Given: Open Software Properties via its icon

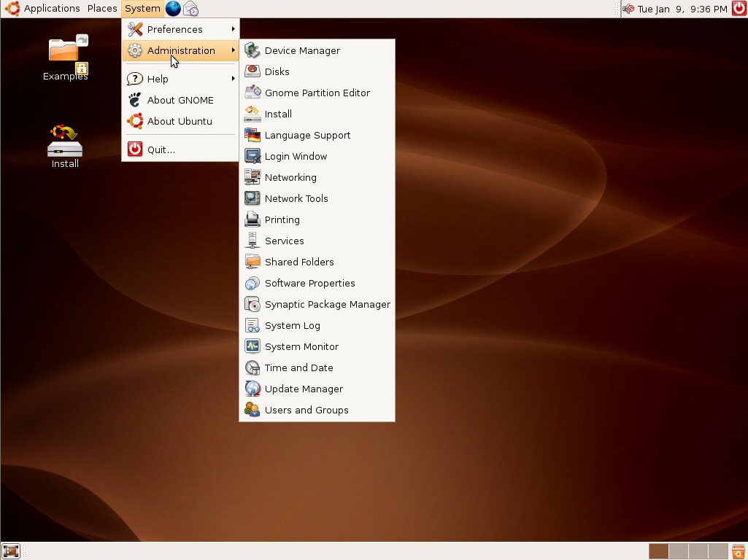Looking at the screenshot, I should point(252,283).
